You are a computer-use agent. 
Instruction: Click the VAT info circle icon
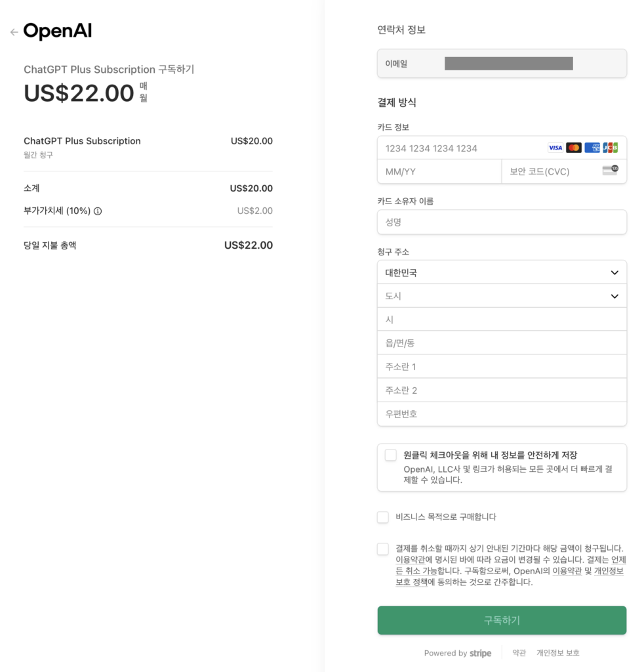[x=98, y=211]
